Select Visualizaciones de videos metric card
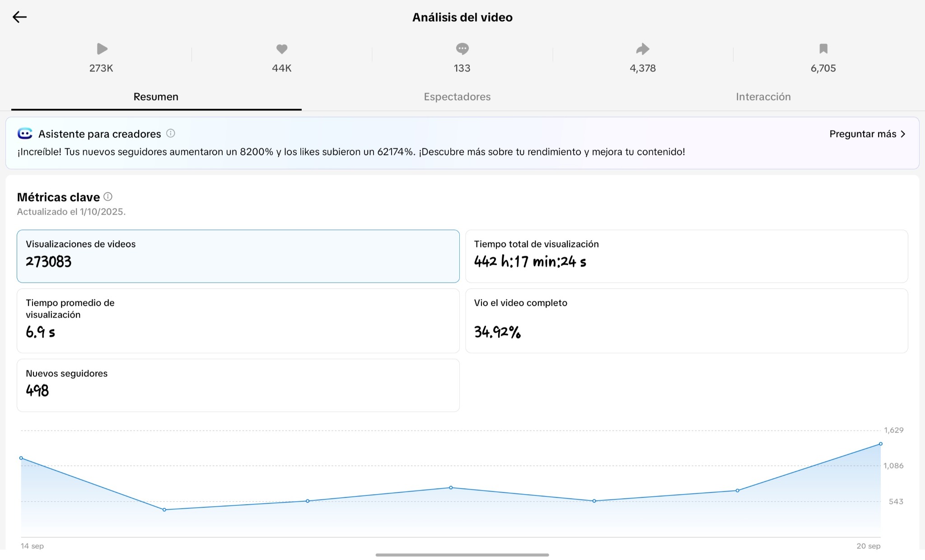Image resolution: width=925 pixels, height=560 pixels. (238, 256)
